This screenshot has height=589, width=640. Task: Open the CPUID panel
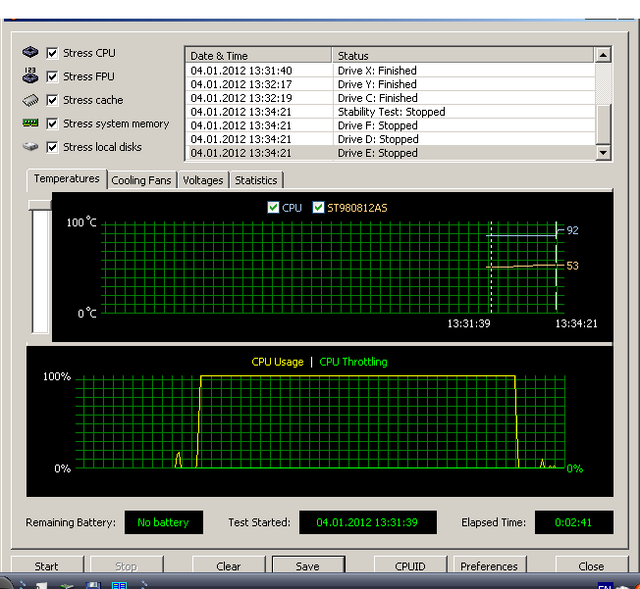(410, 566)
